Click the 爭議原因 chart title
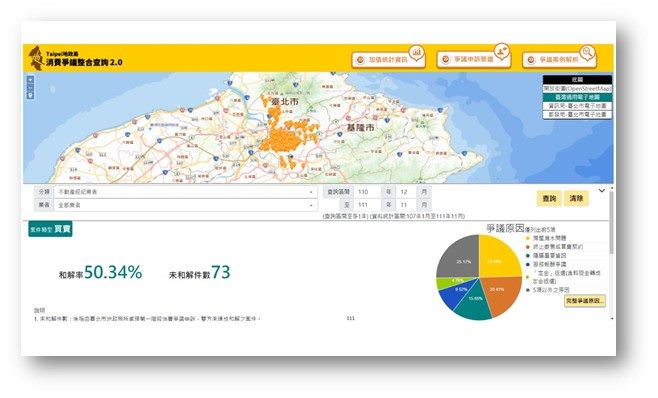 point(505,228)
